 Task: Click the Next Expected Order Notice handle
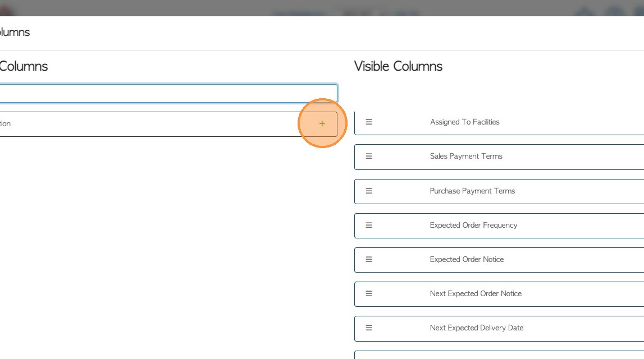[x=369, y=293]
